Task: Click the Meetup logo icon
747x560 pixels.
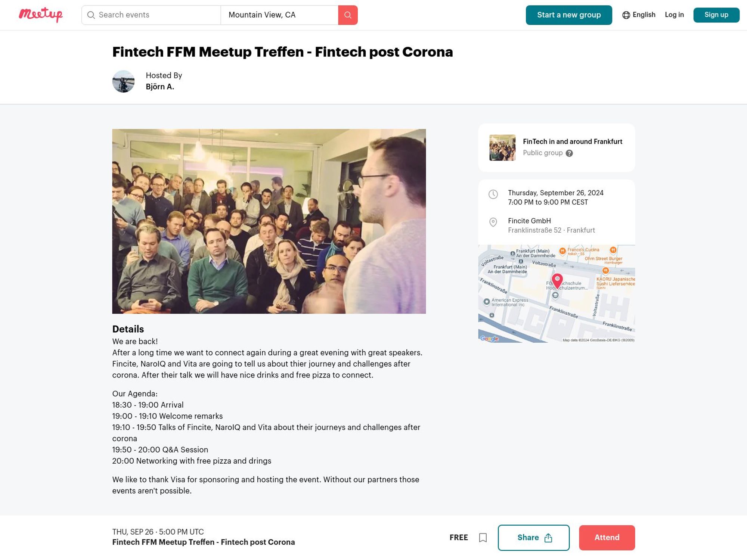Action: [x=41, y=15]
